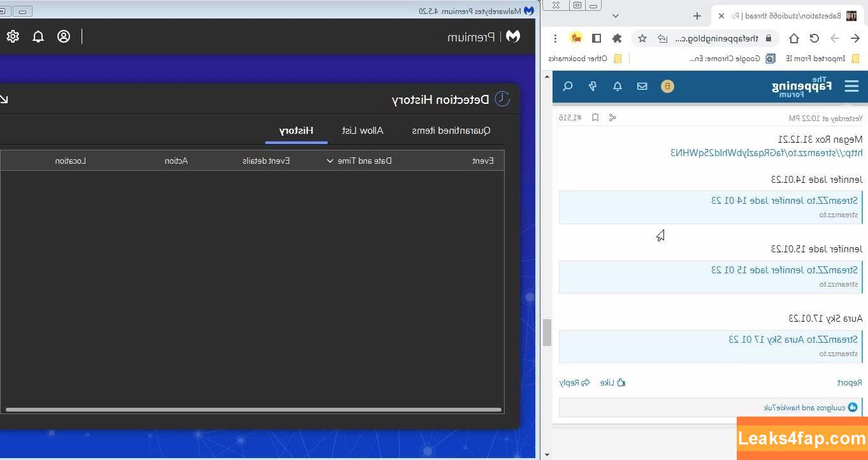Star this page in the address bar
868x460 pixels.
(x=642, y=38)
